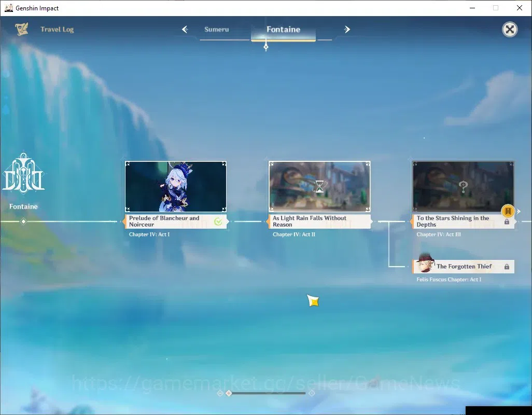Viewport: 532px width, 415px height.
Task: Click lock icon on The Forgotten Thief
Action: (507, 267)
